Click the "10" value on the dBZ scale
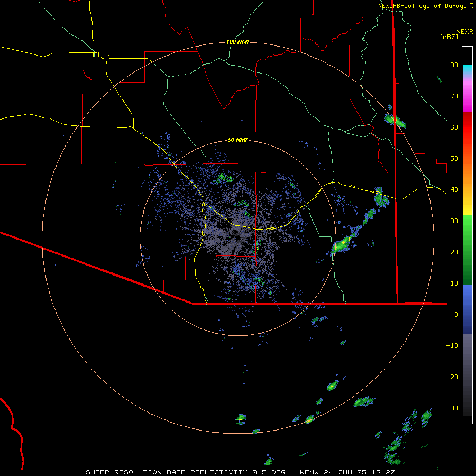 [454, 283]
